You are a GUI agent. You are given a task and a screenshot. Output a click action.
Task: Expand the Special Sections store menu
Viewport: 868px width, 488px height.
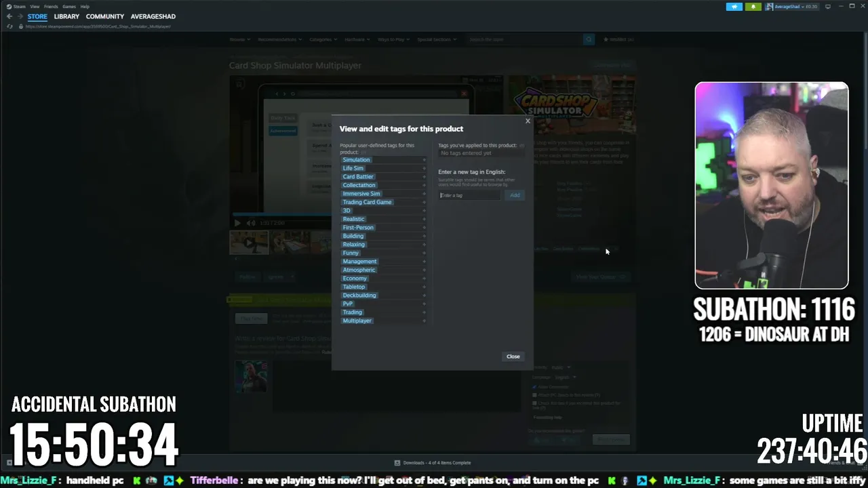[436, 39]
